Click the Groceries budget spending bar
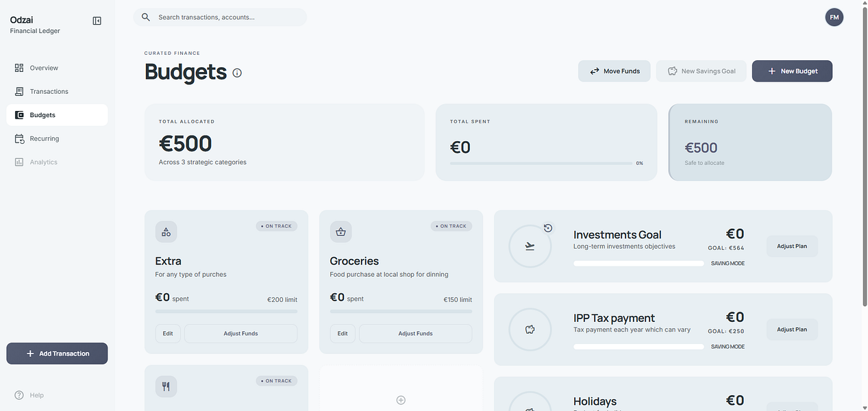The image size is (868, 411). pyautogui.click(x=401, y=312)
